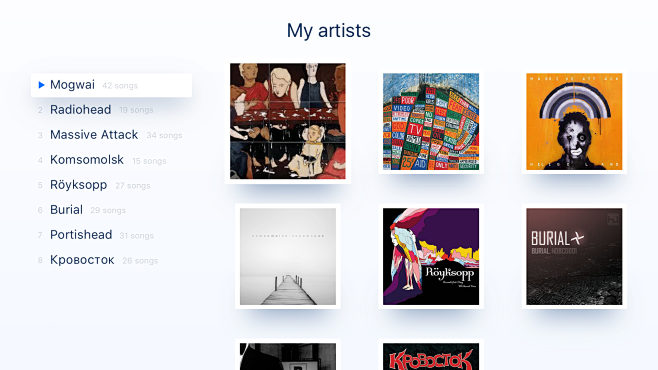Open the Komsomolsk pier album cover

coord(288,256)
